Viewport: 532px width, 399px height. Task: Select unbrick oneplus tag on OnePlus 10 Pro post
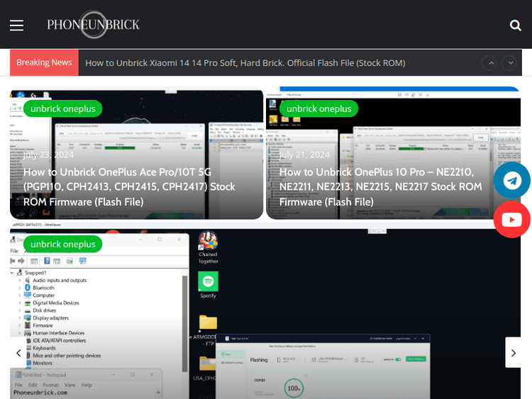[318, 108]
